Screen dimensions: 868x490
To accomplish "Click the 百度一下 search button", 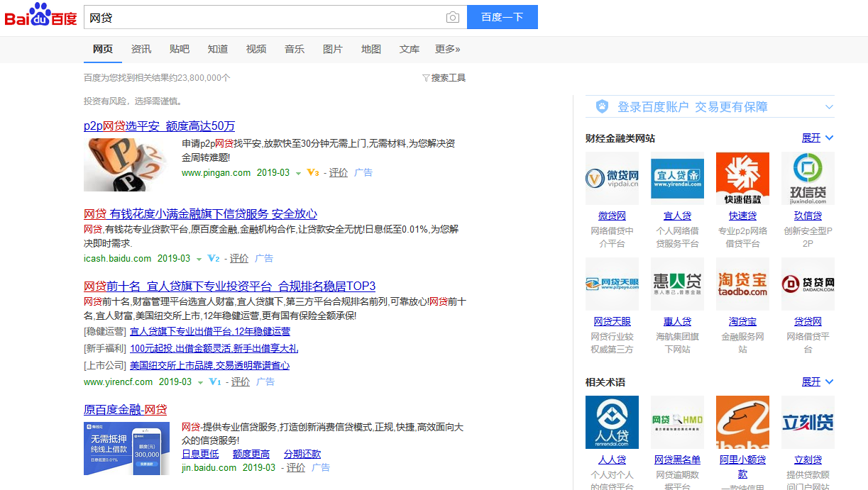I will pos(502,17).
